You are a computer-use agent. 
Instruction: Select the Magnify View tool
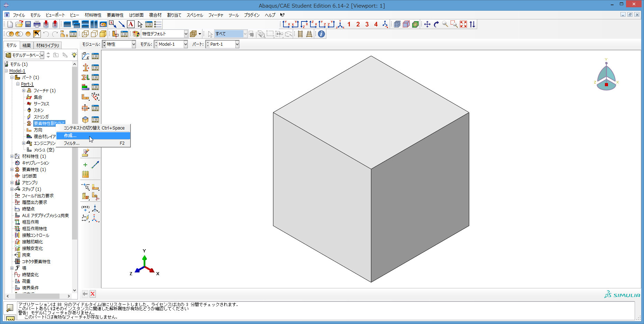click(x=445, y=24)
